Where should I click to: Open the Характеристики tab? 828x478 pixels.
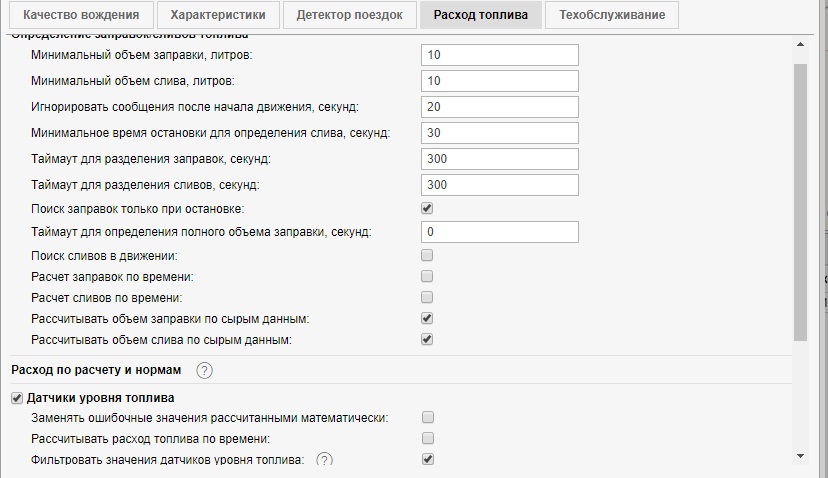coord(218,16)
